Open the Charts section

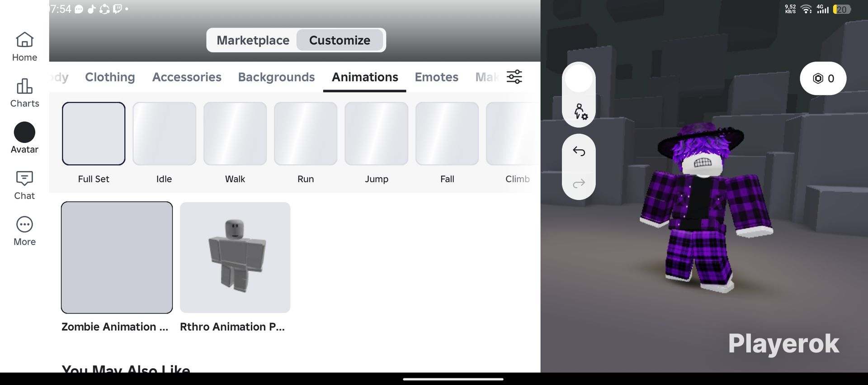pos(24,93)
